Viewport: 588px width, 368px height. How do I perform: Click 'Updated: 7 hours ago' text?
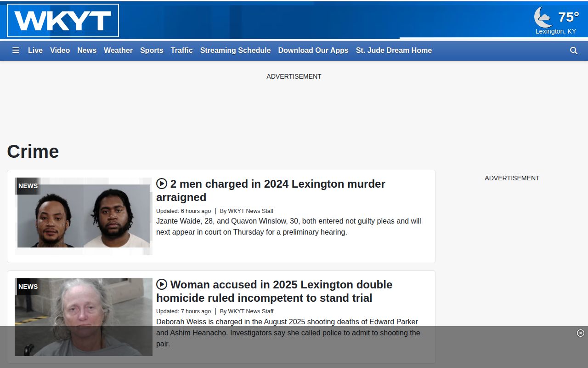tap(183, 311)
